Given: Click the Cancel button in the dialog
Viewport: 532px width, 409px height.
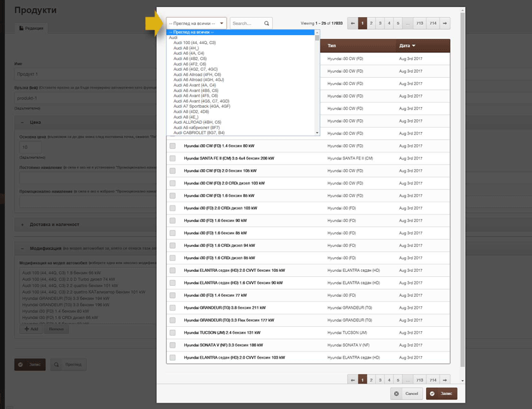Looking at the screenshot, I should (x=406, y=394).
